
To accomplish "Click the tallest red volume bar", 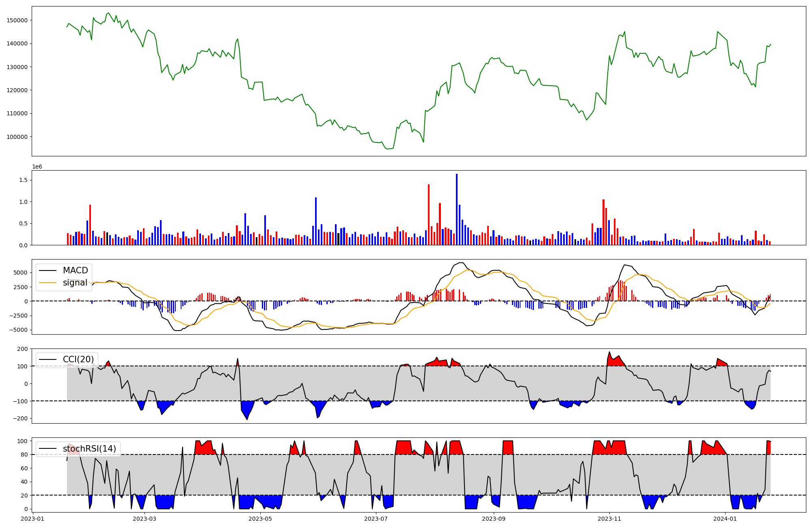I will pos(429,214).
